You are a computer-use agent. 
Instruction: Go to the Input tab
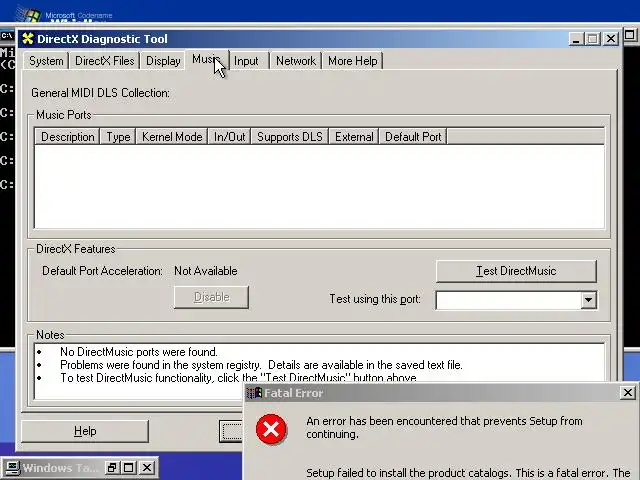(x=246, y=61)
